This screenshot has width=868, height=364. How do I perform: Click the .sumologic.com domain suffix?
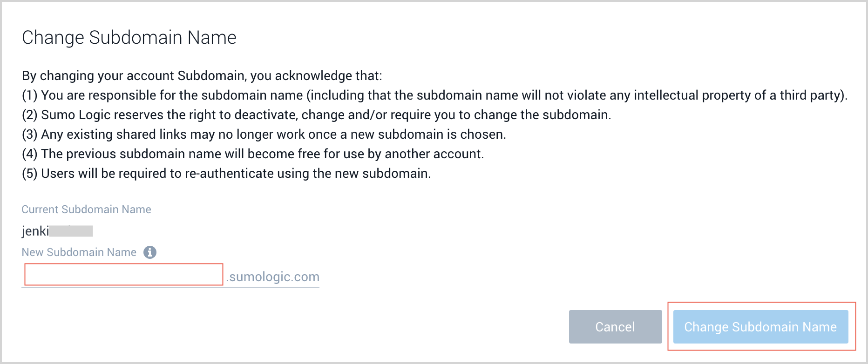(x=272, y=277)
